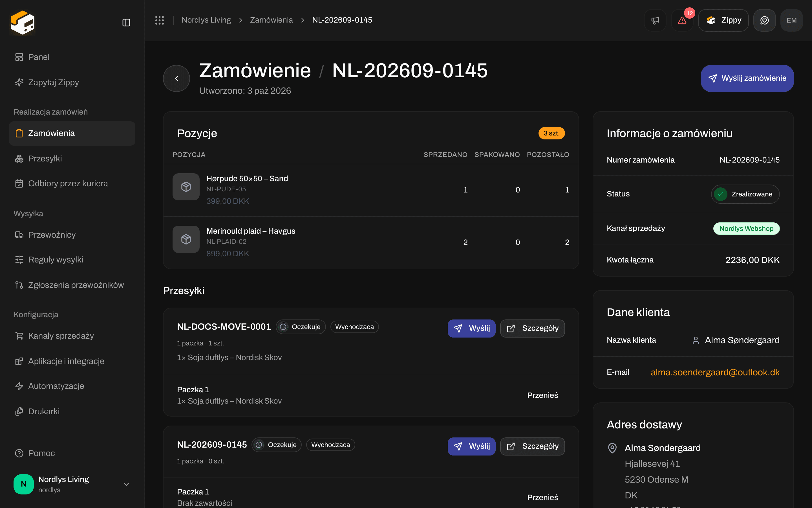This screenshot has width=812, height=508.
Task: Click Wyślij zamówienie button
Action: (x=747, y=78)
